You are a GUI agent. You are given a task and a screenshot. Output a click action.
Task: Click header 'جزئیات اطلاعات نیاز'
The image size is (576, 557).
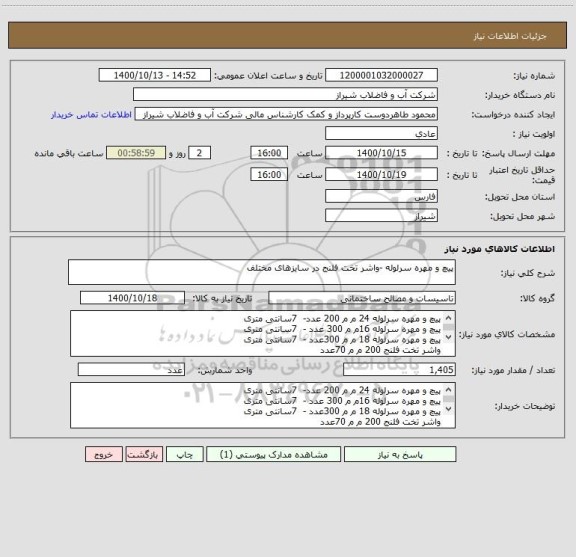pyautogui.click(x=510, y=36)
